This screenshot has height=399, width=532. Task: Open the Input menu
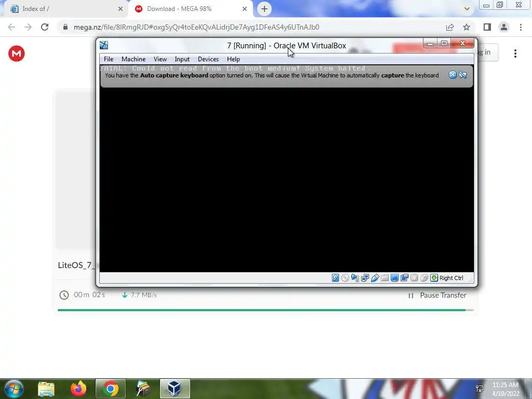182,59
